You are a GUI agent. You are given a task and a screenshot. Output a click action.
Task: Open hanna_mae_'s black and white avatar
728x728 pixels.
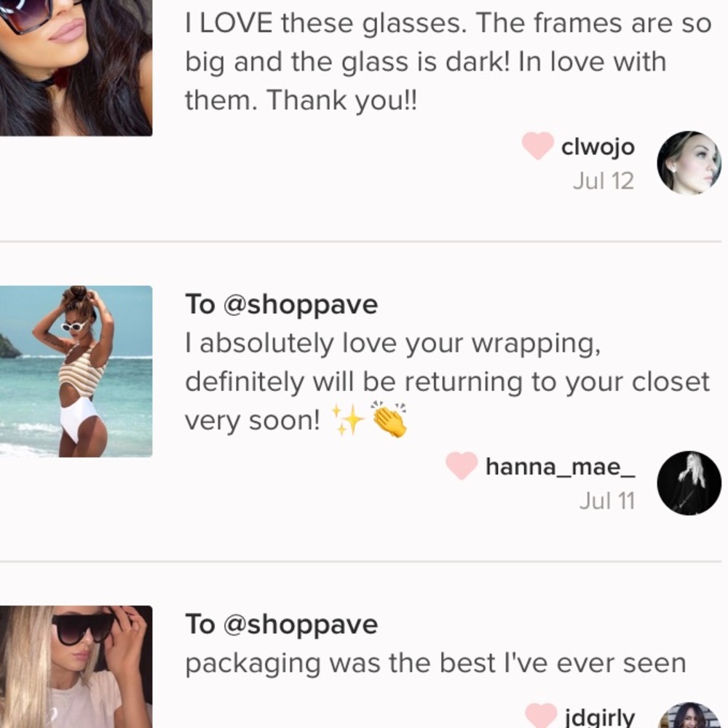pyautogui.click(x=689, y=483)
